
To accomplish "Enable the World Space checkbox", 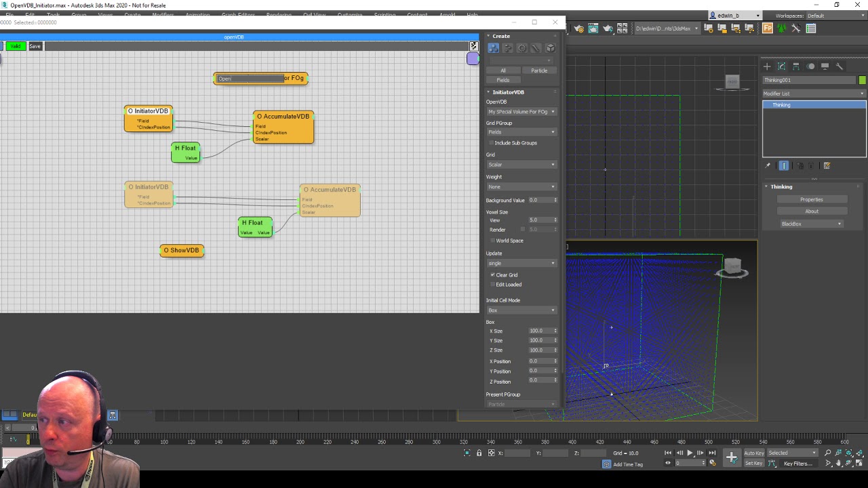I will coord(492,241).
